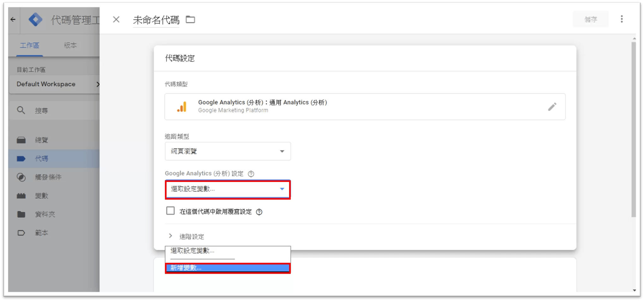Switch to the 工作區 tab

click(30, 45)
